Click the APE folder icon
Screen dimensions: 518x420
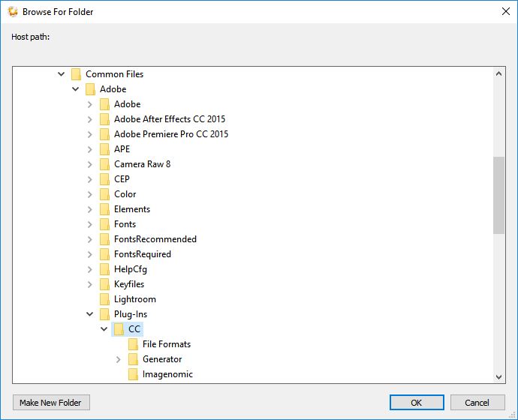click(104, 149)
